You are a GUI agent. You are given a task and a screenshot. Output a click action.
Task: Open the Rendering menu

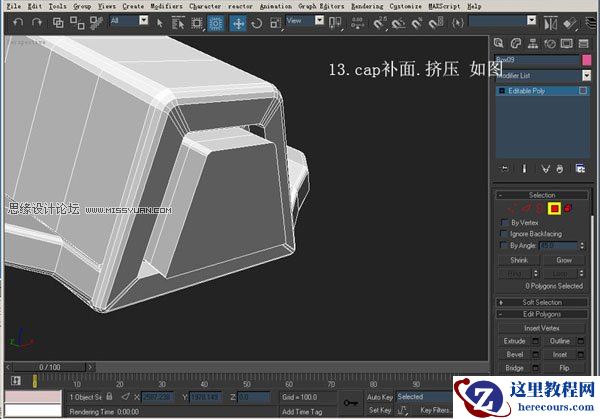(367, 6)
